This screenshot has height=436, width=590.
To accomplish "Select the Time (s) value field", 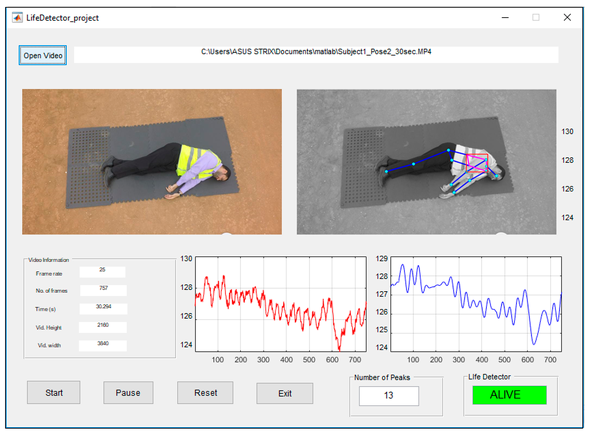I will coord(103,308).
